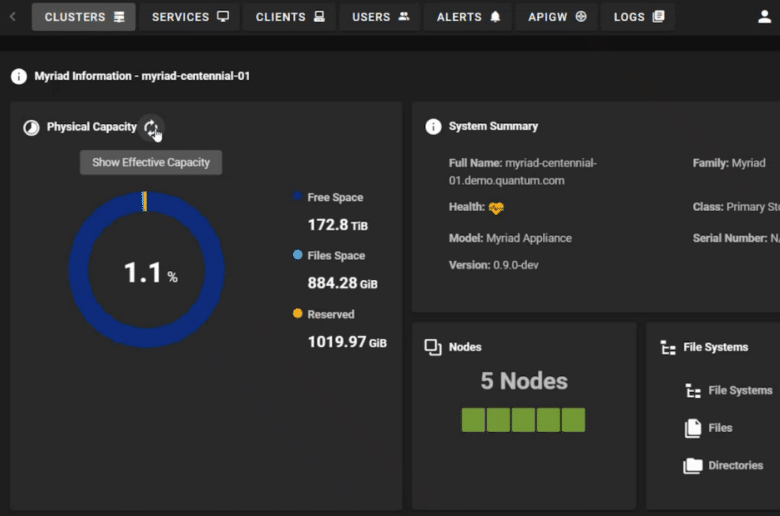This screenshot has height=516, width=780.
Task: Open the user account profile icon
Action: coord(764,17)
